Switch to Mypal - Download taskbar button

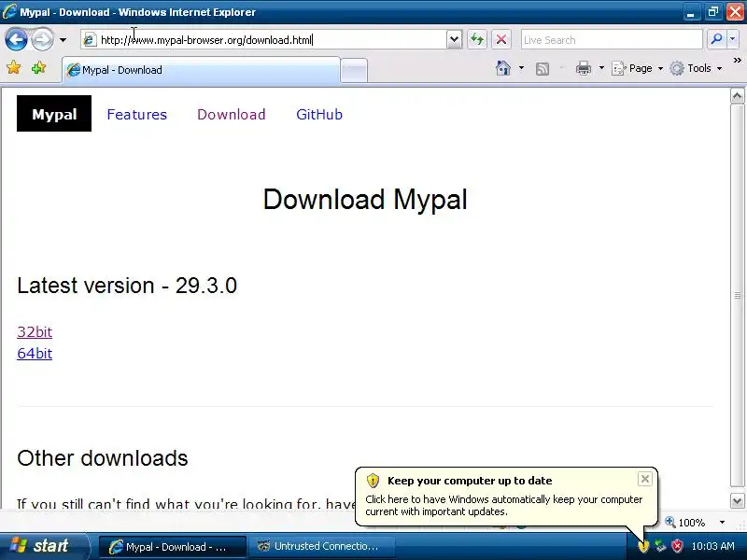pyautogui.click(x=172, y=547)
